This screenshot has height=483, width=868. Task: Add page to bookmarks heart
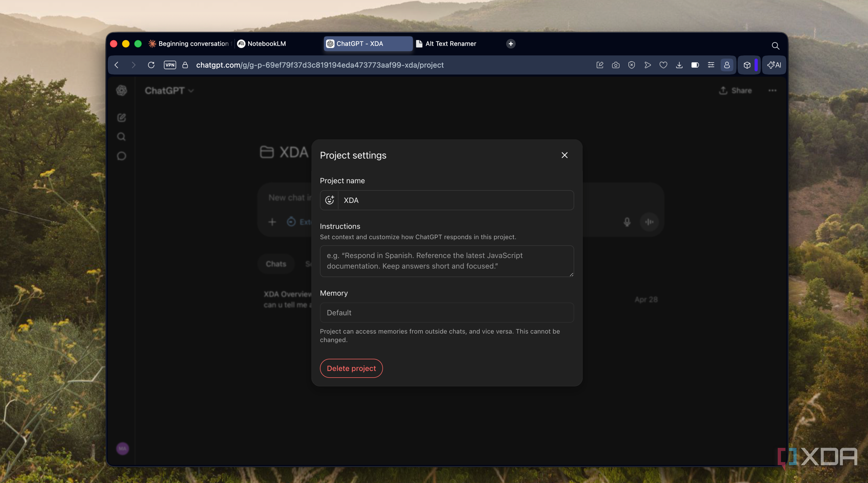click(x=663, y=65)
